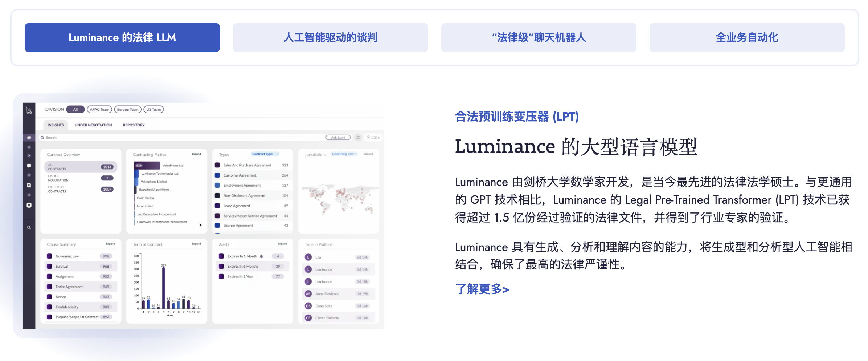Click the magnifier icon at sidebar bottom
868x361 pixels.
pyautogui.click(x=29, y=227)
